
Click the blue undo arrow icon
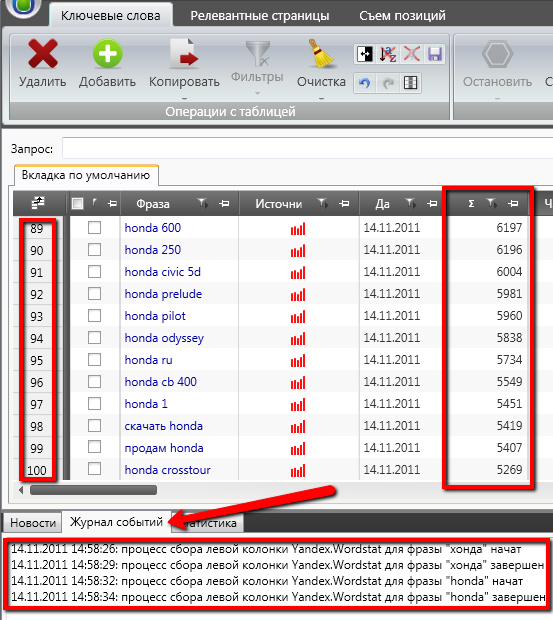pos(364,83)
